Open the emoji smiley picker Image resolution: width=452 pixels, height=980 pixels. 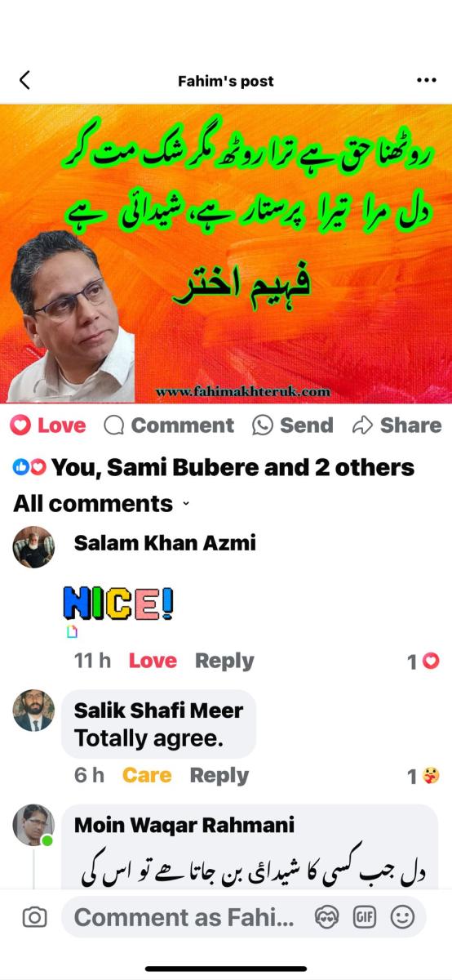(x=402, y=917)
